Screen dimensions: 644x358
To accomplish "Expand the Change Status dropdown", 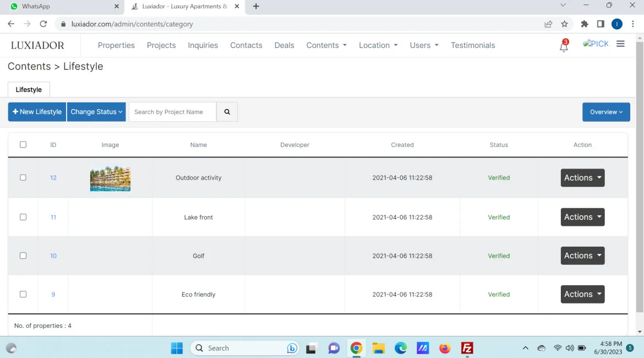I will pos(96,112).
